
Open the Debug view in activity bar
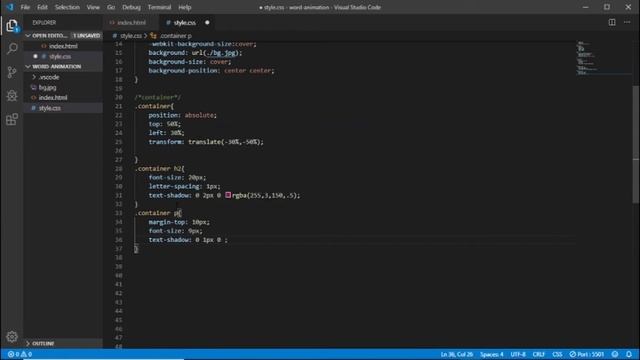(12, 96)
